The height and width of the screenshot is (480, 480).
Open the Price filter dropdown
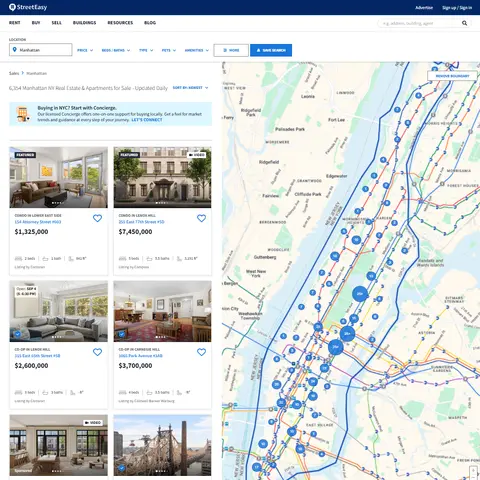tap(85, 50)
